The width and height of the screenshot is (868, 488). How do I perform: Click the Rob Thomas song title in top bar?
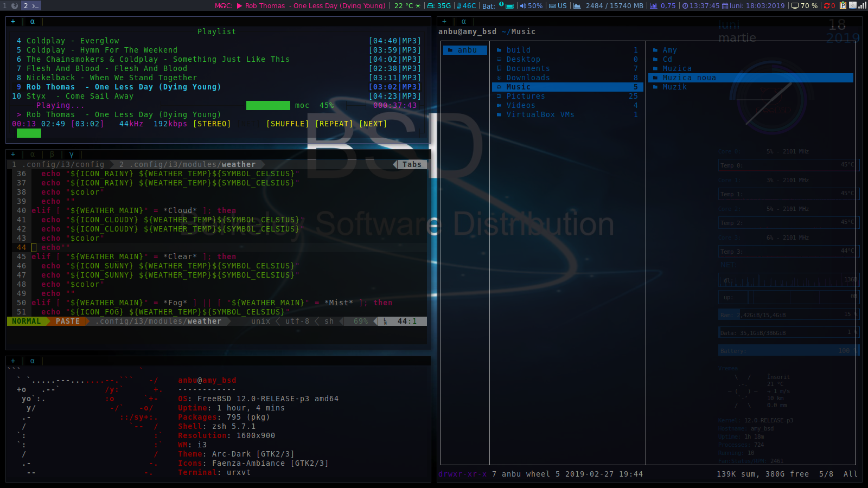[315, 6]
